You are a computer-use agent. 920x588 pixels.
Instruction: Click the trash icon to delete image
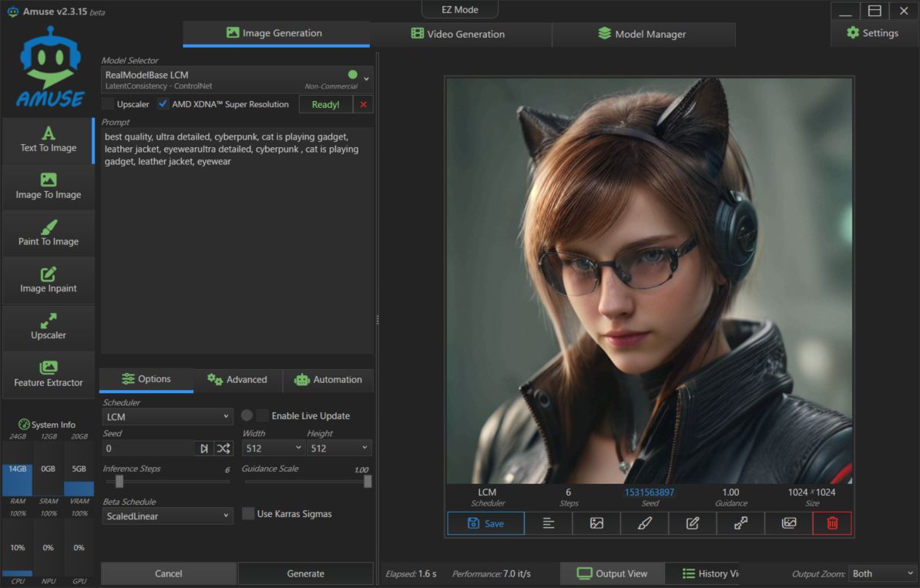point(832,523)
